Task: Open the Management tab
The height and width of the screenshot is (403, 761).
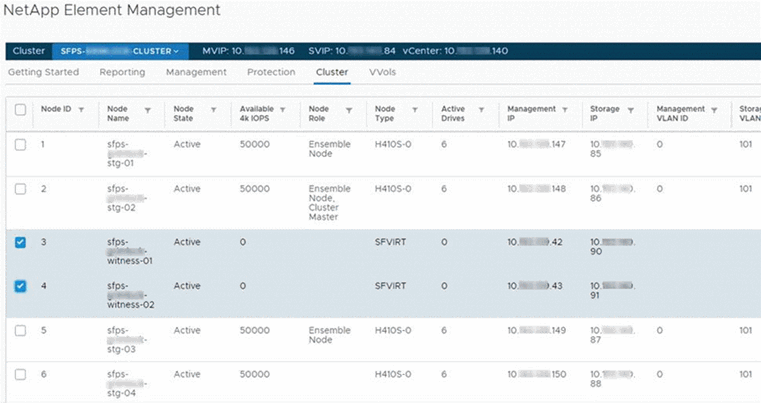Action: tap(196, 72)
